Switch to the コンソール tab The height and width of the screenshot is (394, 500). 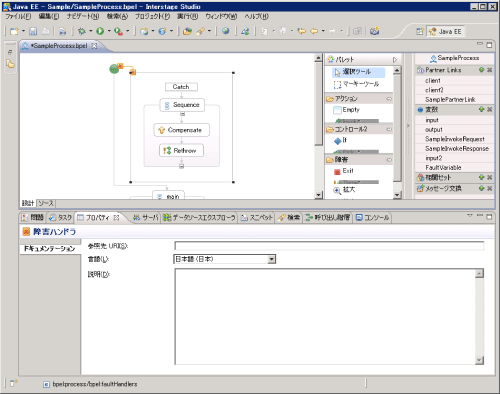tap(372, 218)
